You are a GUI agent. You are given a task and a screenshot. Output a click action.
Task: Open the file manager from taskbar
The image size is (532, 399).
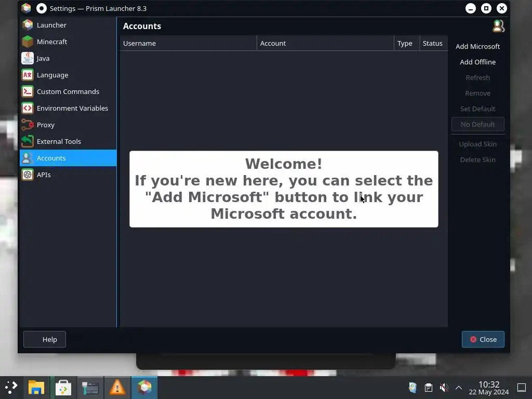point(36,388)
